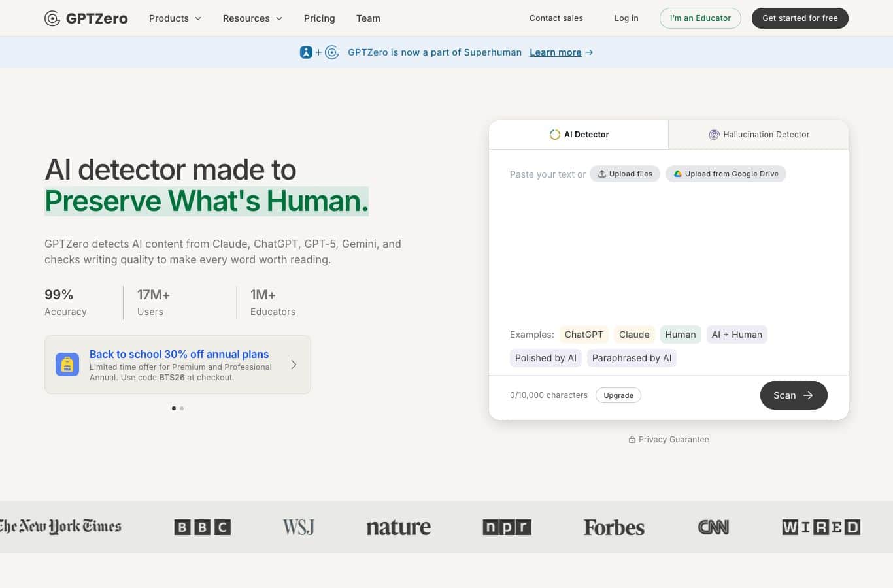Screen dimensions: 893x588
Task: Switch to the AI Detector tab
Action: coord(579,135)
